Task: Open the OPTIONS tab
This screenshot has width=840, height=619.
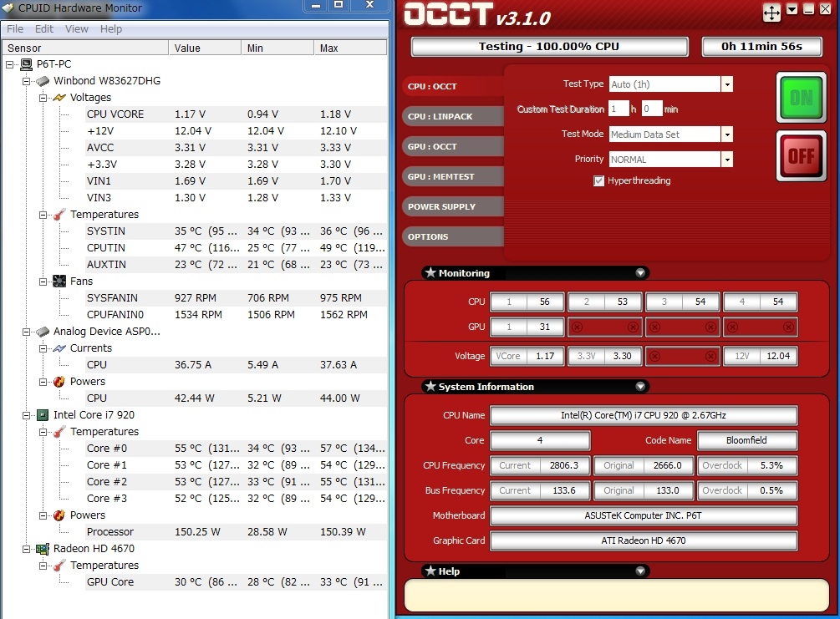Action: 453,236
